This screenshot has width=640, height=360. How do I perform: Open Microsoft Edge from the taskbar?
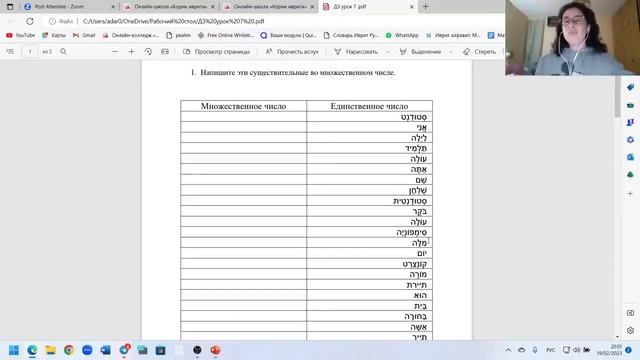tap(32, 350)
